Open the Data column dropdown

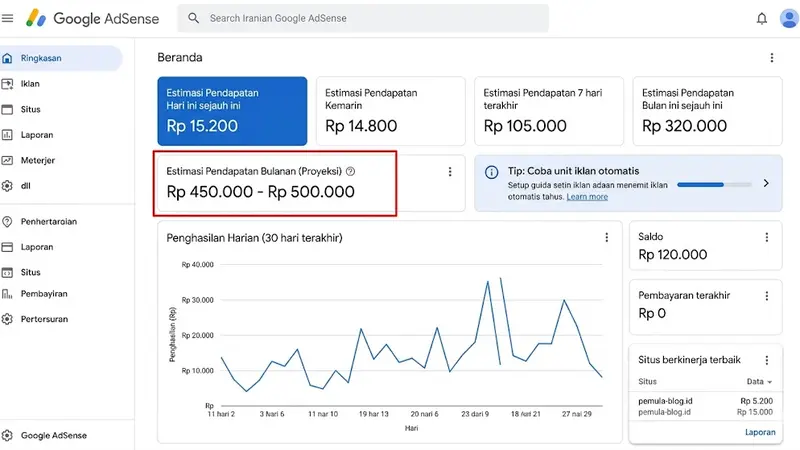click(759, 382)
